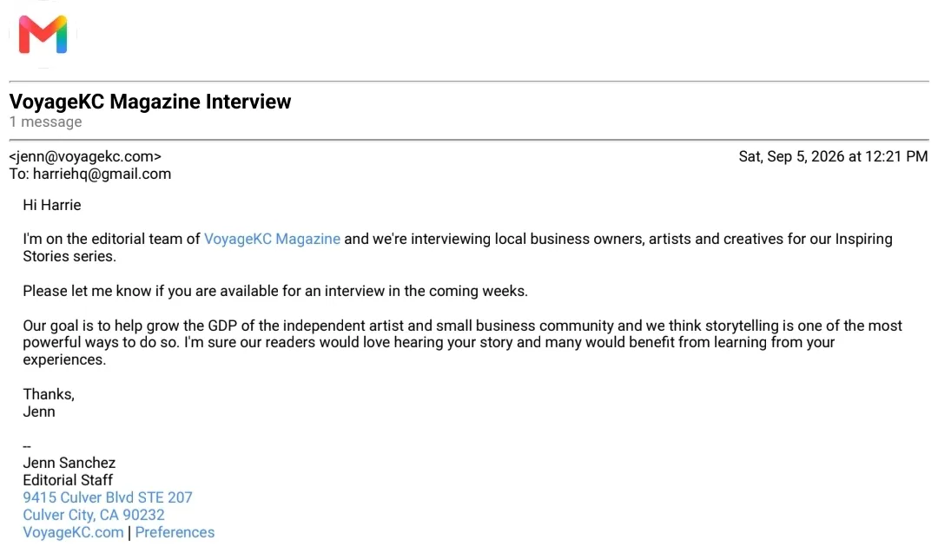Viewport: 938px width, 560px height.
Task: Click the email subject VoyageKC Magazine Interview
Action: point(150,102)
